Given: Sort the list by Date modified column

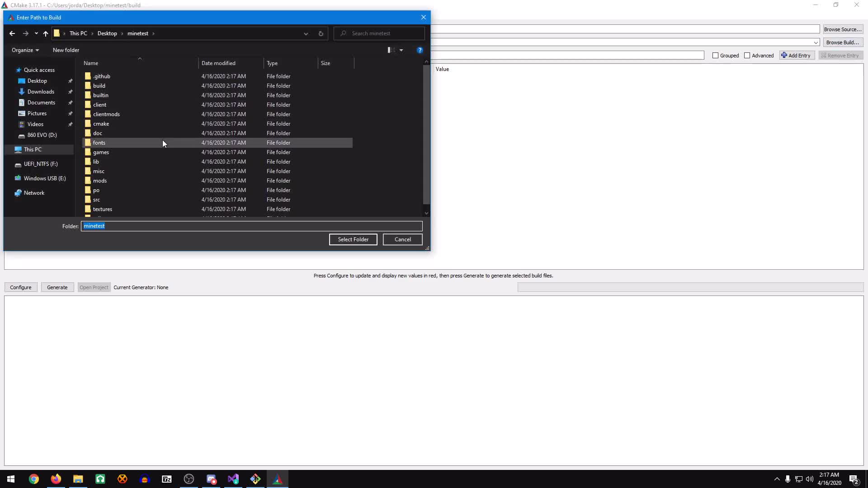Looking at the screenshot, I should (x=218, y=63).
